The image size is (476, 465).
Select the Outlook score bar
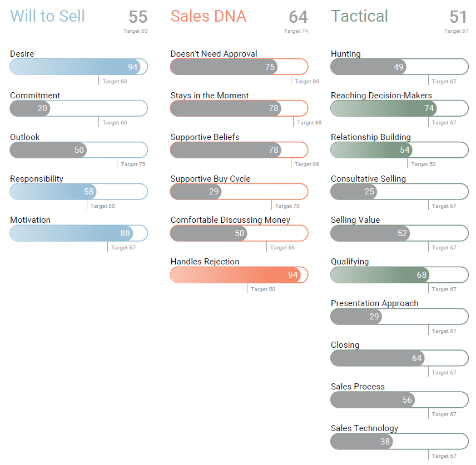point(78,150)
